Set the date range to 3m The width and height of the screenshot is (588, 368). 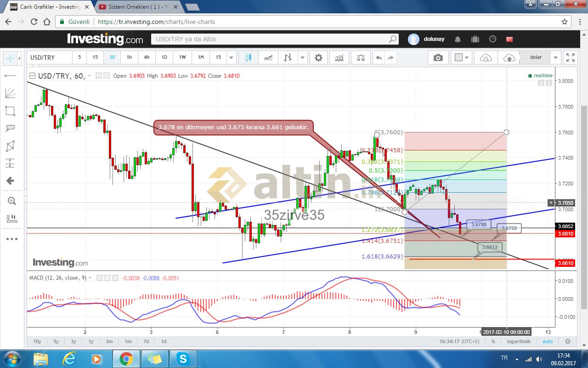(109, 341)
